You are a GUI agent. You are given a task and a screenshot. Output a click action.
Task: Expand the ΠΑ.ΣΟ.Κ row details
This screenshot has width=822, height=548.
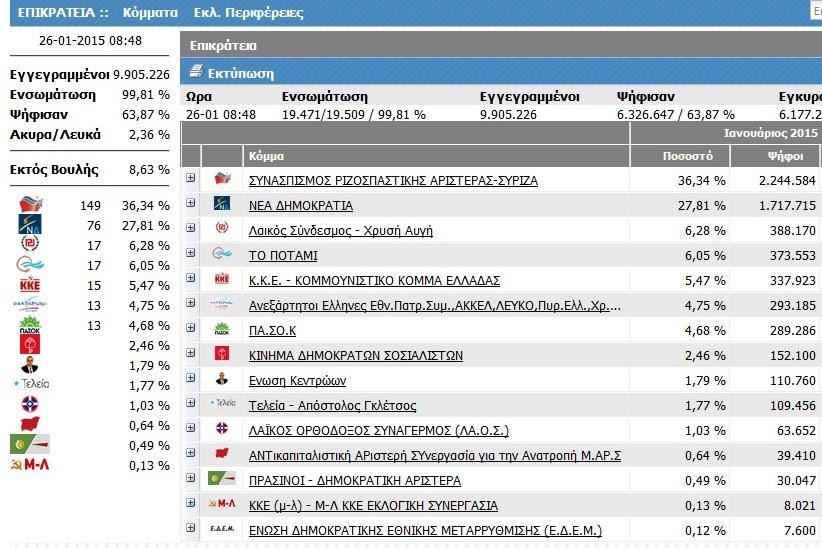(191, 328)
